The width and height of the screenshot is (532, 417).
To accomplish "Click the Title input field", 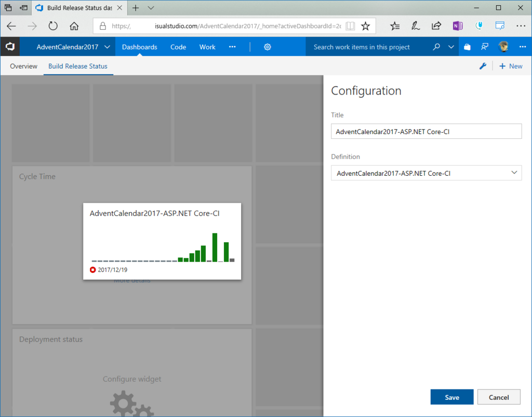I will [x=426, y=132].
